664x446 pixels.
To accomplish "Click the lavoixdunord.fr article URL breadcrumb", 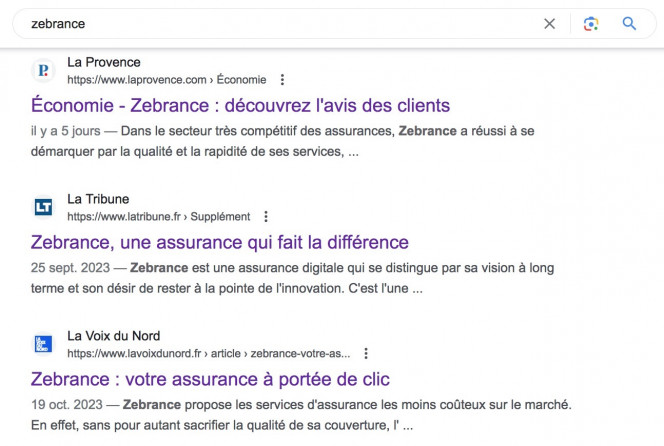I will pyautogui.click(x=209, y=353).
